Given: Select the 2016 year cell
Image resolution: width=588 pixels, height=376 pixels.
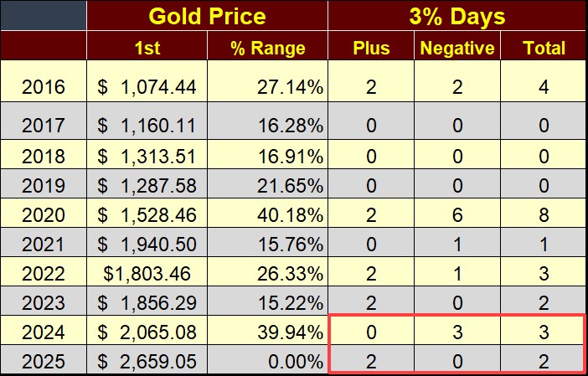Looking at the screenshot, I should point(44,87).
